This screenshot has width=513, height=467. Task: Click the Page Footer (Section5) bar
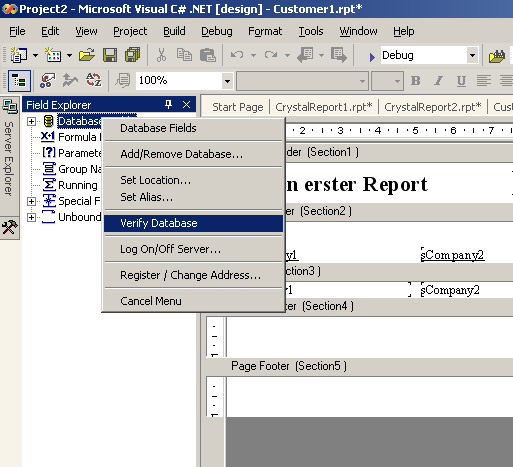click(359, 366)
